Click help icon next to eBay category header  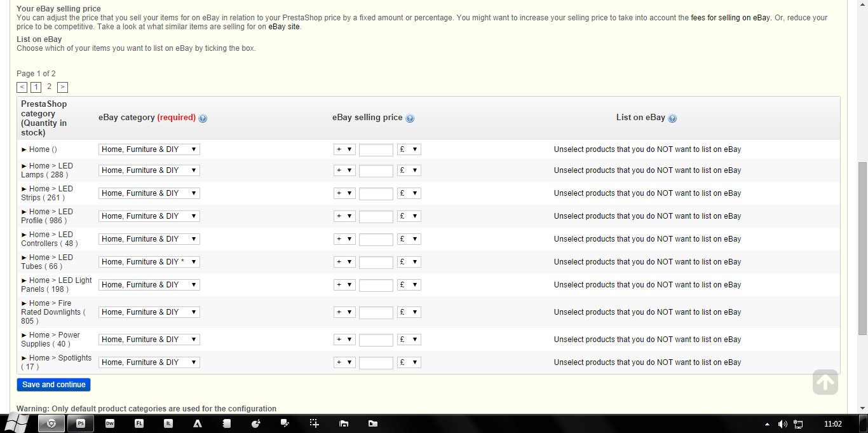point(203,118)
